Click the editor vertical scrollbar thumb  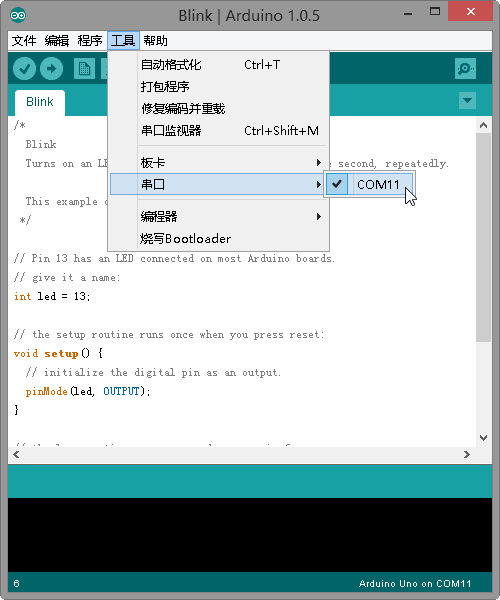[484, 237]
